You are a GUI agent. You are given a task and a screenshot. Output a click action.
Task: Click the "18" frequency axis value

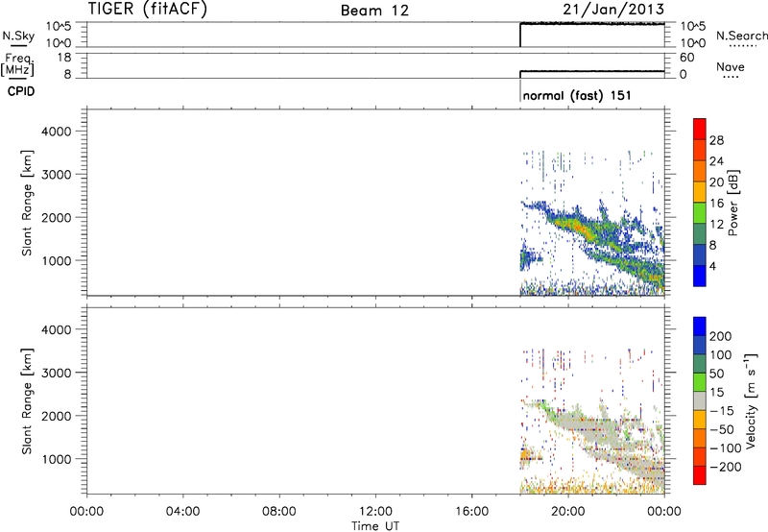pos(64,58)
